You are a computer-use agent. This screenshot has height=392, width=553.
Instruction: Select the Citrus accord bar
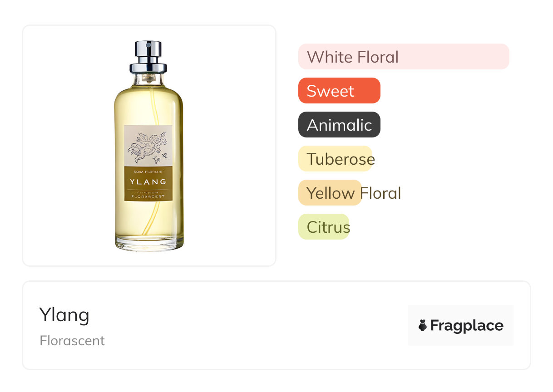323,227
